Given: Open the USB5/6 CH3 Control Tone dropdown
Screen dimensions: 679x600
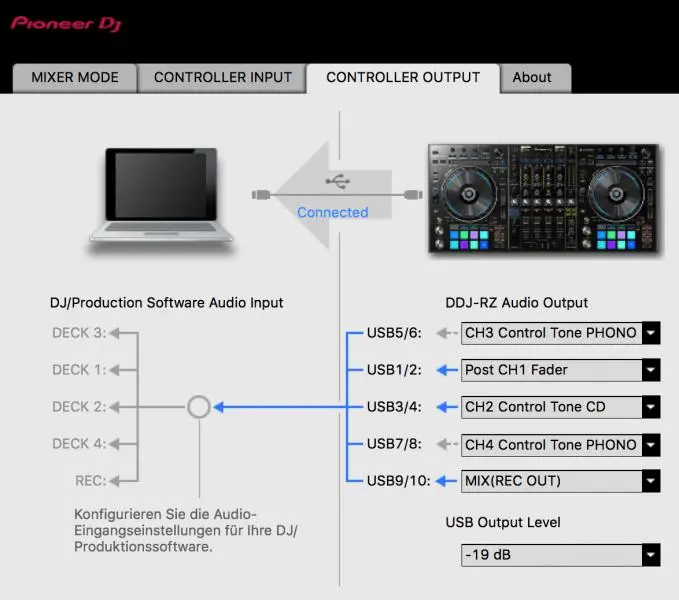Looking at the screenshot, I should coord(560,333).
